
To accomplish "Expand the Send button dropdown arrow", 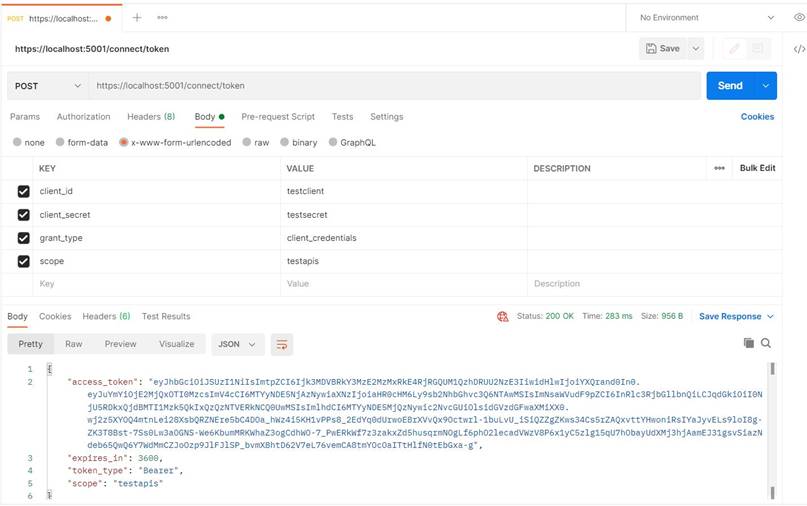I will pyautogui.click(x=766, y=85).
